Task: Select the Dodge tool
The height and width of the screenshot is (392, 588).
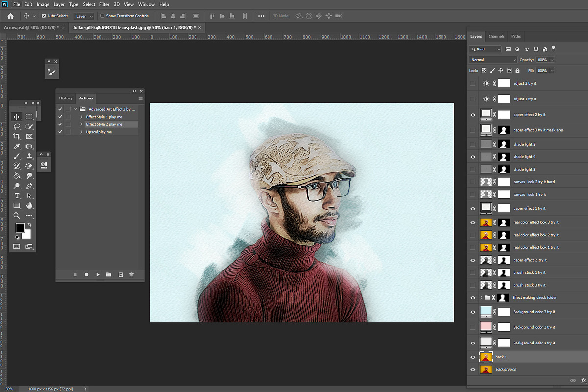Action: click(17, 186)
